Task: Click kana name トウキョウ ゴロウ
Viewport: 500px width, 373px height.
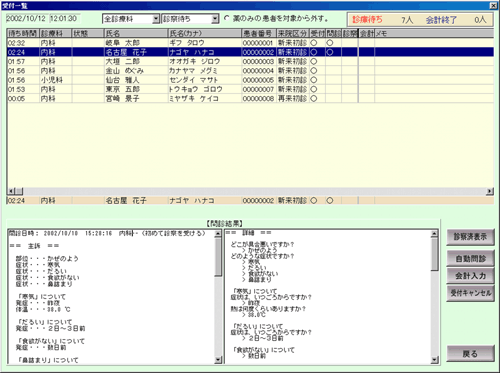Action: pos(196,90)
